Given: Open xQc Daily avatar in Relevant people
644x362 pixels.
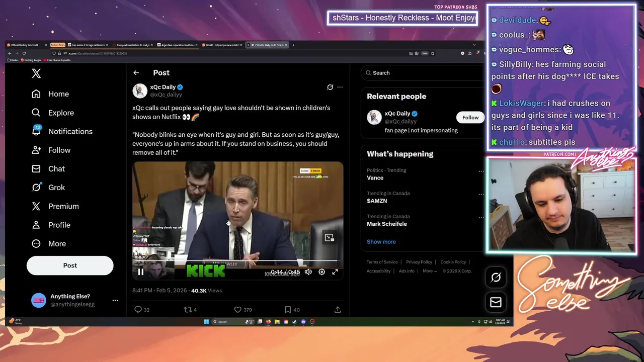Looking at the screenshot, I should [x=374, y=117].
